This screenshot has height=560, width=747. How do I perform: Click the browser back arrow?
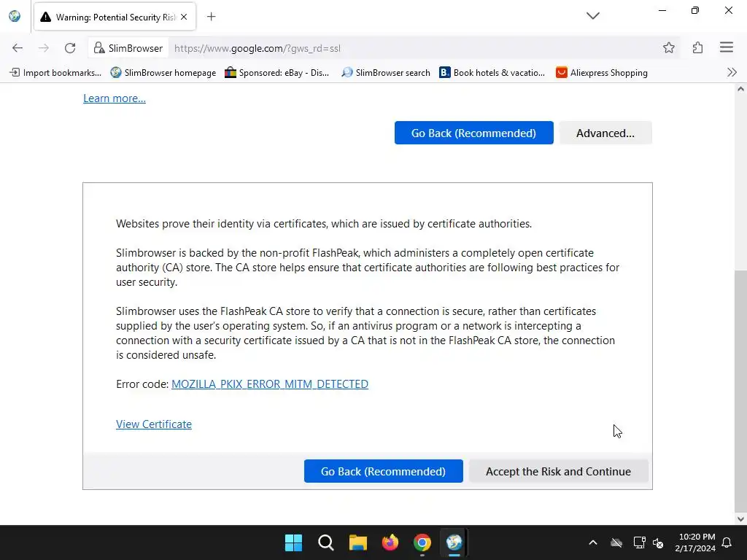click(18, 47)
